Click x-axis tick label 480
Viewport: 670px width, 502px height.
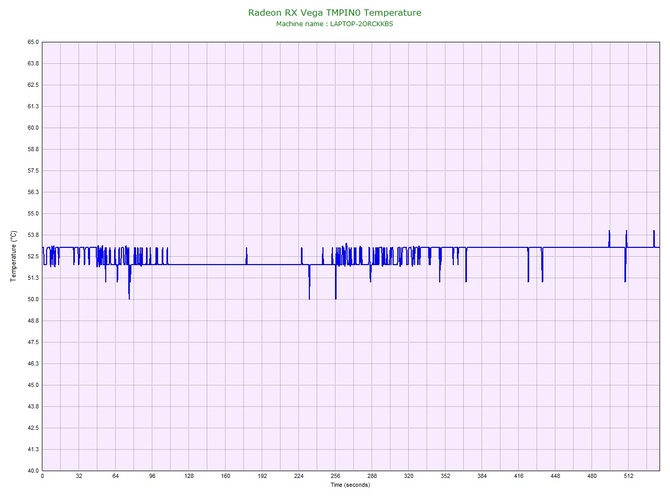[x=592, y=476]
